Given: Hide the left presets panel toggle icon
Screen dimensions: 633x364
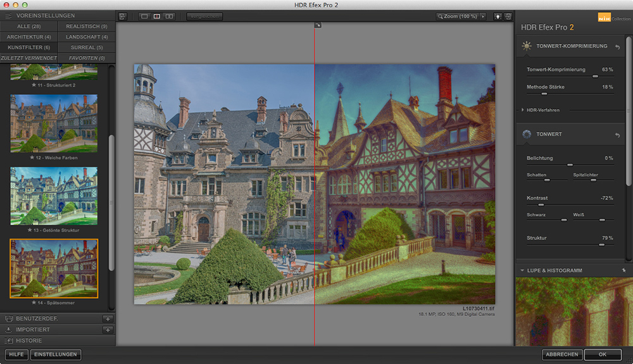Looking at the screenshot, I should (x=122, y=16).
